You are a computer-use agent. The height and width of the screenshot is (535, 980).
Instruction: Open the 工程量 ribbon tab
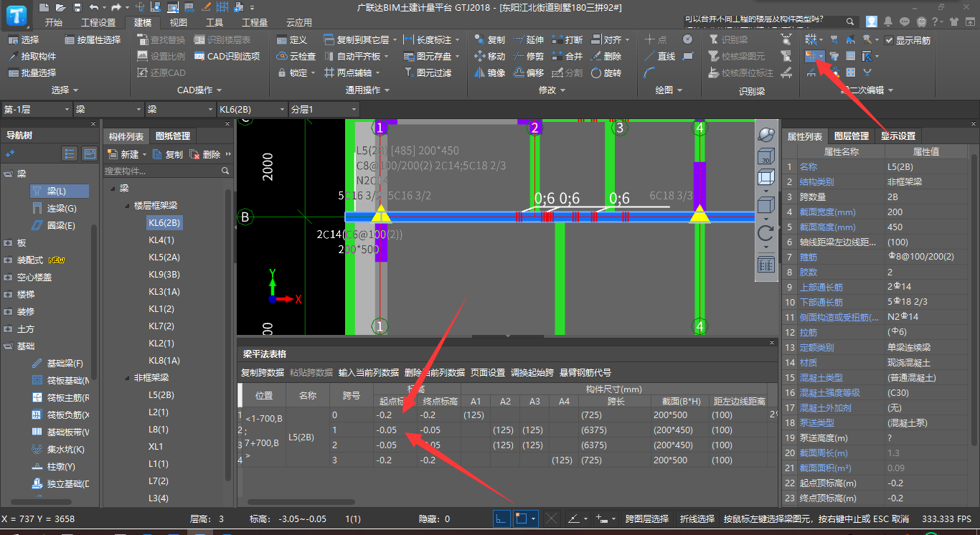point(255,22)
